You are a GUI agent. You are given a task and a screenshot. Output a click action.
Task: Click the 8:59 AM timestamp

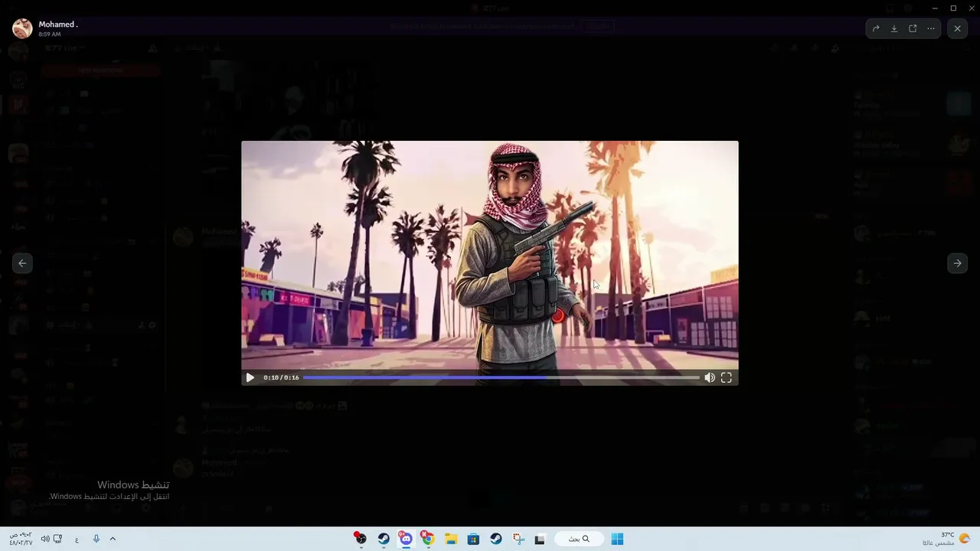50,34
